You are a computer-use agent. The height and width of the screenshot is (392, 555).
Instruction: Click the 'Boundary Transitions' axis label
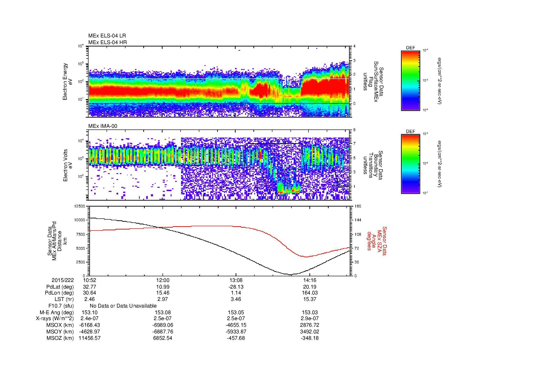[373, 165]
